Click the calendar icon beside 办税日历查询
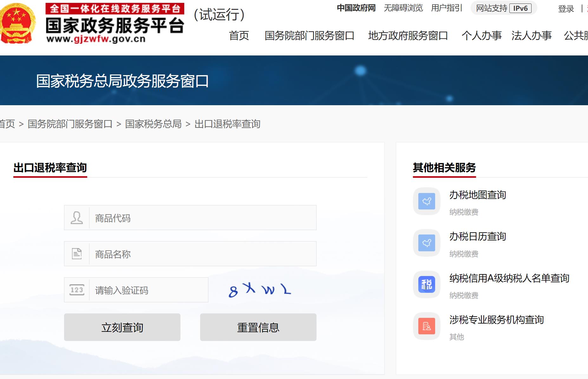The height and width of the screenshot is (379, 588). coord(427,243)
